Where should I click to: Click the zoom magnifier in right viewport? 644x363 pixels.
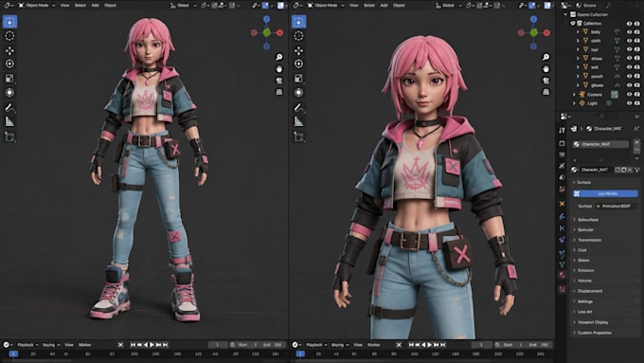click(546, 57)
